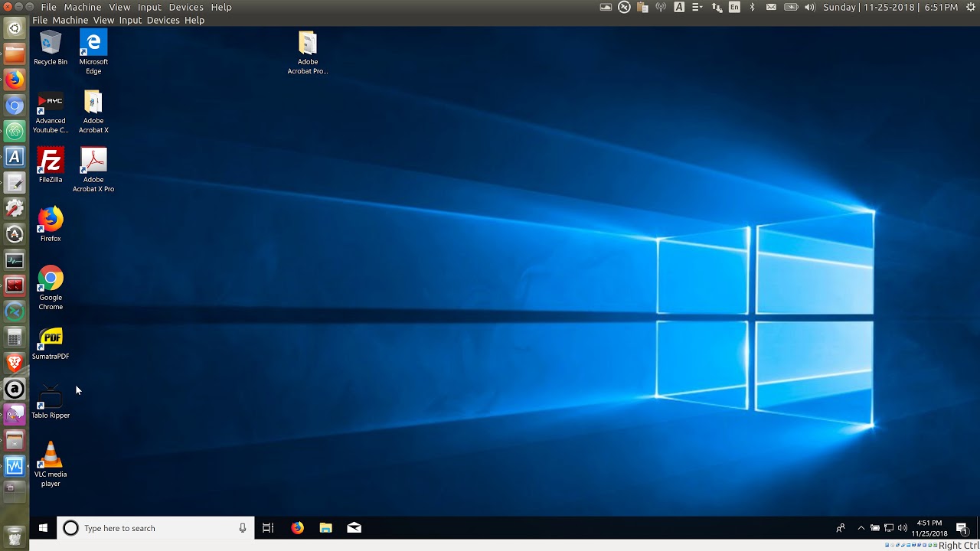The height and width of the screenshot is (551, 980).
Task: Click the network icon in the Windows tray
Action: [x=889, y=528]
